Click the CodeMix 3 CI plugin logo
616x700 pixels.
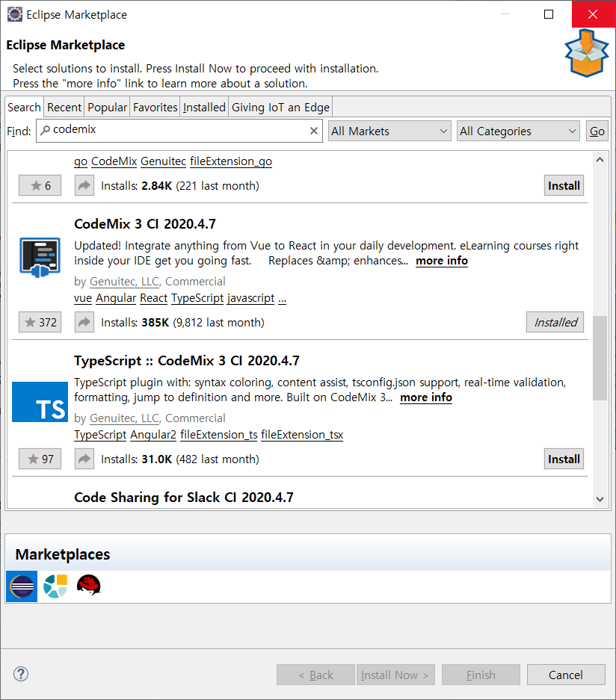pyautogui.click(x=40, y=258)
